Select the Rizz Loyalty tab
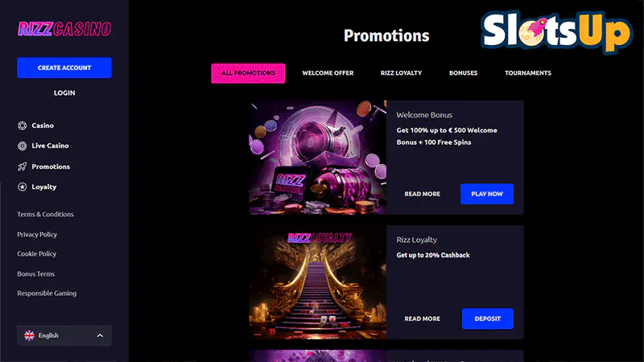 click(401, 73)
